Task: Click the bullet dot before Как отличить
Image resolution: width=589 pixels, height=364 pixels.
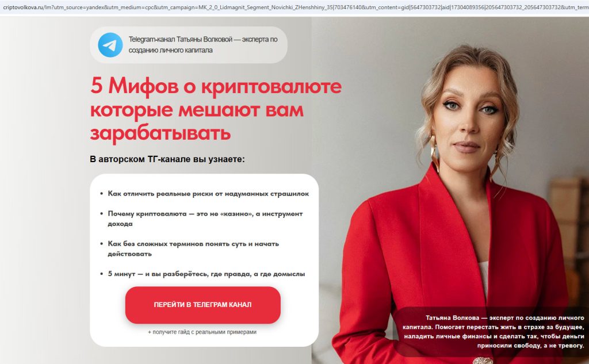Action: [x=101, y=194]
